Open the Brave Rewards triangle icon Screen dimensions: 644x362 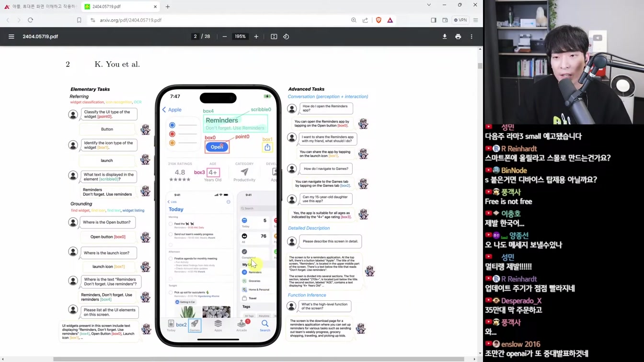390,20
